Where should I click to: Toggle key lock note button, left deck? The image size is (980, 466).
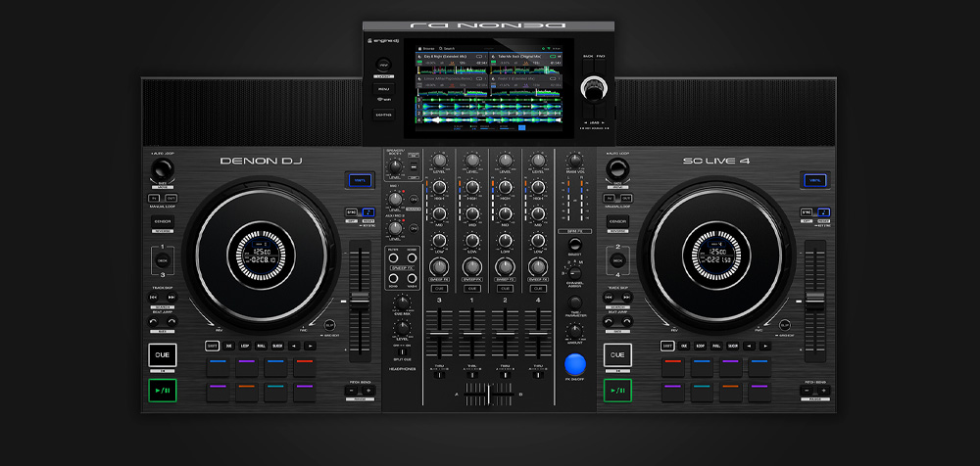368,212
